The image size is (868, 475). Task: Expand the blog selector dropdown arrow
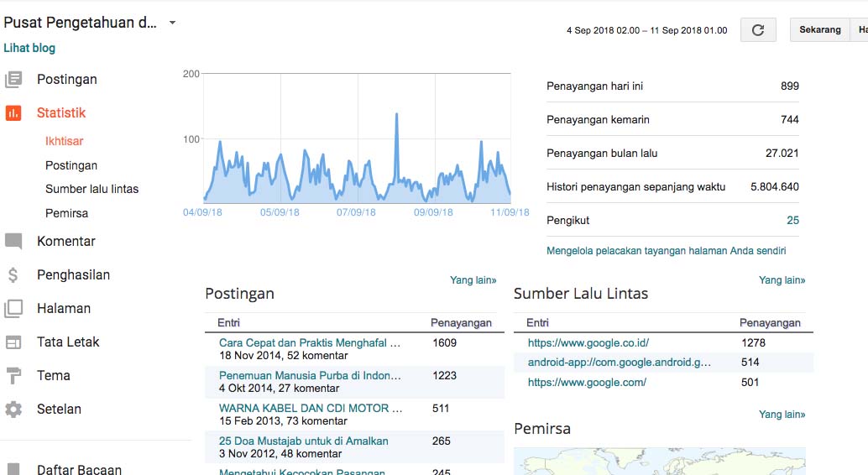pos(172,23)
